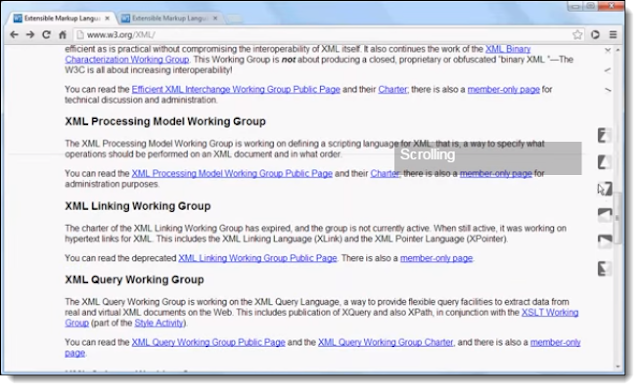
Task: Click the side panel icon under the mouse cursor
Action: (x=605, y=188)
